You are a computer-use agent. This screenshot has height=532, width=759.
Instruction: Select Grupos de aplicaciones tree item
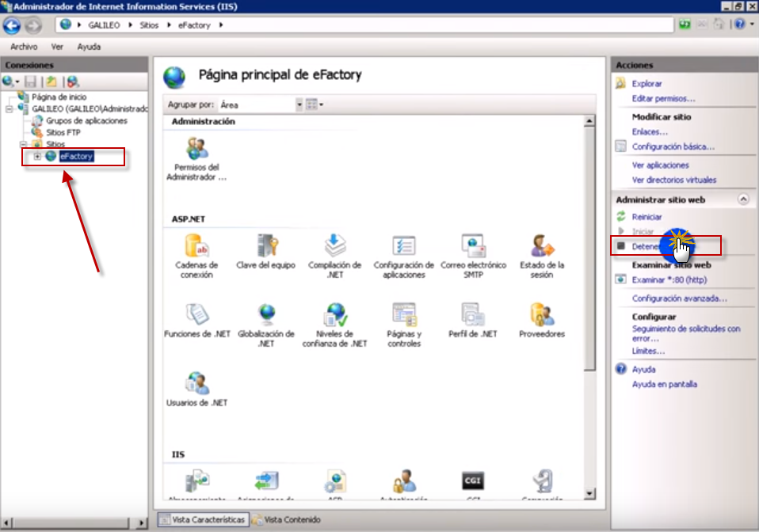(86, 120)
